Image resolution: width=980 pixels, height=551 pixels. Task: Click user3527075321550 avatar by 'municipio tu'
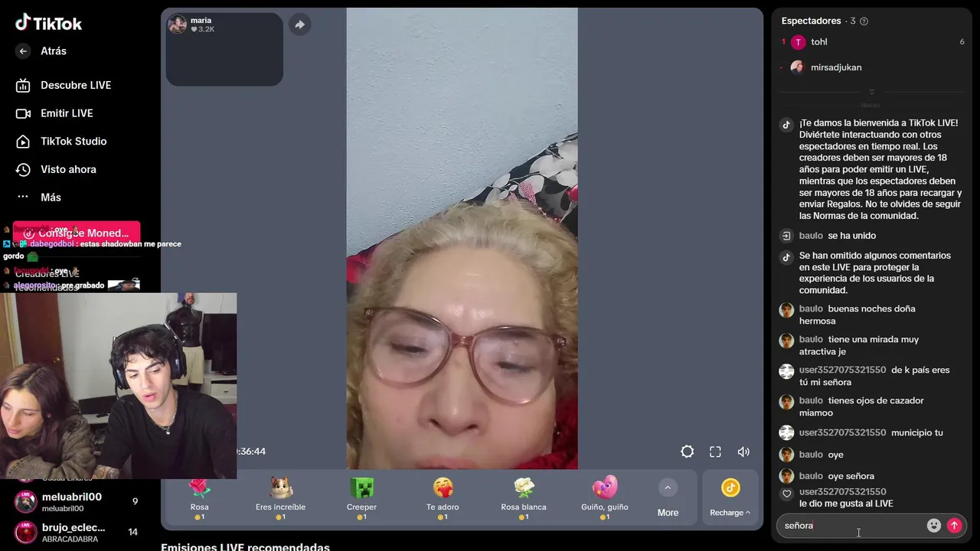(x=786, y=433)
